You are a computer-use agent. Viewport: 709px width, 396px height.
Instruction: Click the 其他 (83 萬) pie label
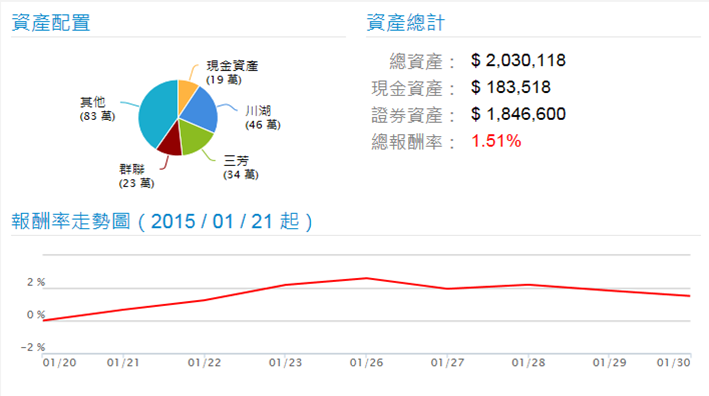[x=98, y=109]
